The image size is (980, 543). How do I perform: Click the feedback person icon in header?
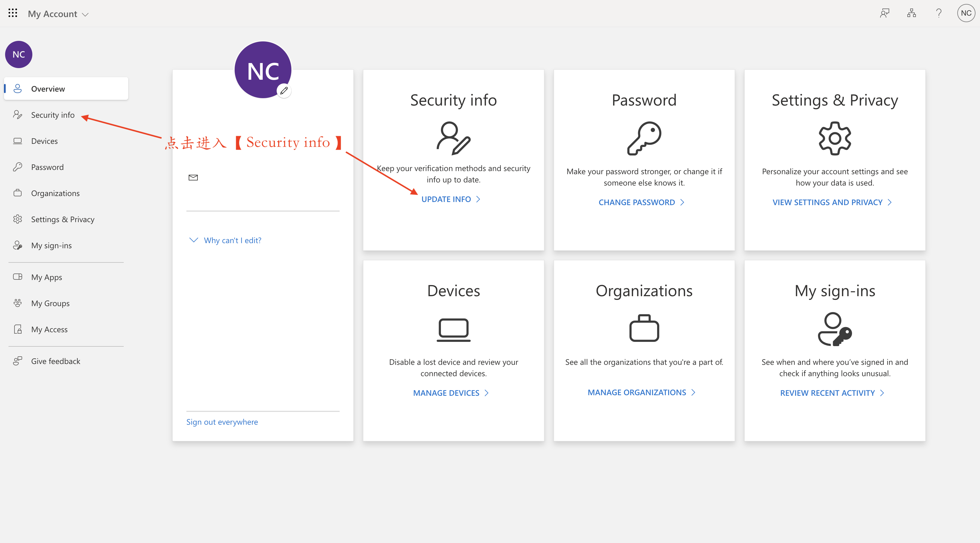884,13
